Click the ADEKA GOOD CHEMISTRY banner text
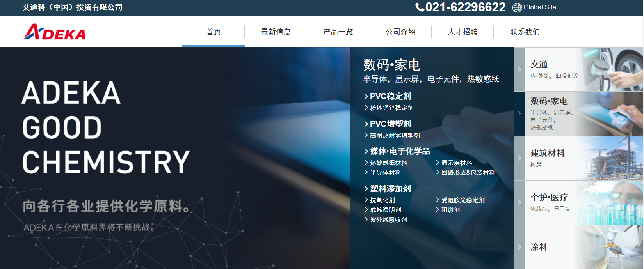The width and height of the screenshot is (644, 269). pyautogui.click(x=106, y=127)
